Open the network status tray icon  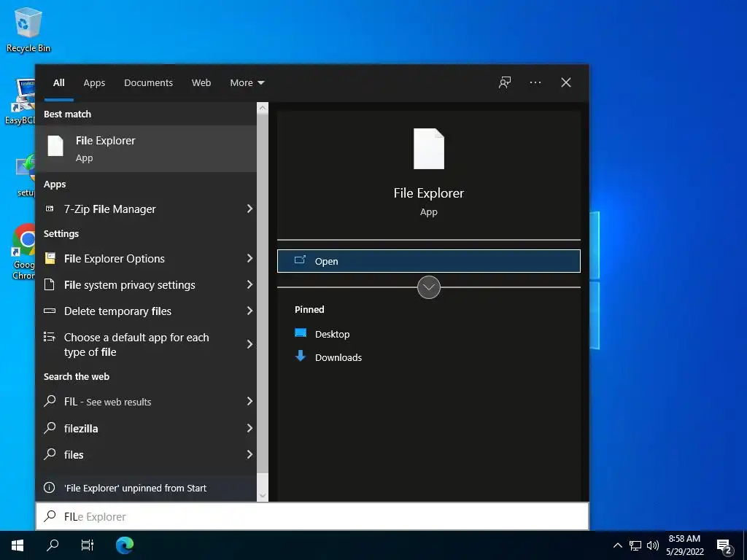click(x=635, y=545)
